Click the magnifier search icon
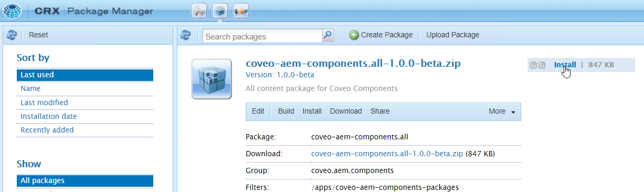 click(328, 35)
